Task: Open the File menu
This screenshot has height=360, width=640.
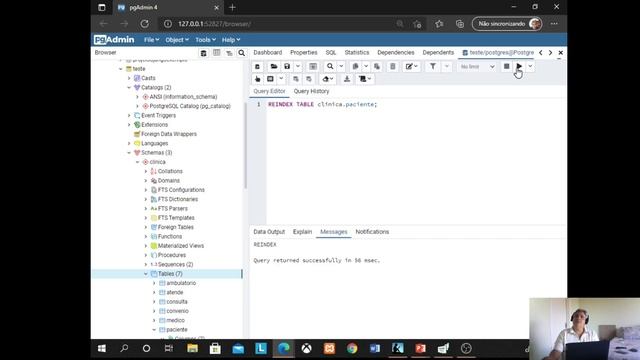Action: [x=151, y=40]
